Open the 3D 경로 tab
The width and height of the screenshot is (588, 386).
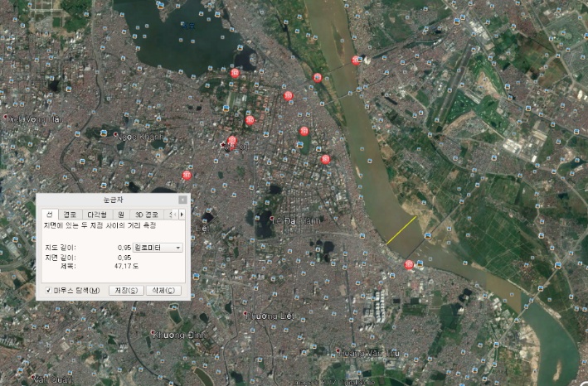(146, 214)
